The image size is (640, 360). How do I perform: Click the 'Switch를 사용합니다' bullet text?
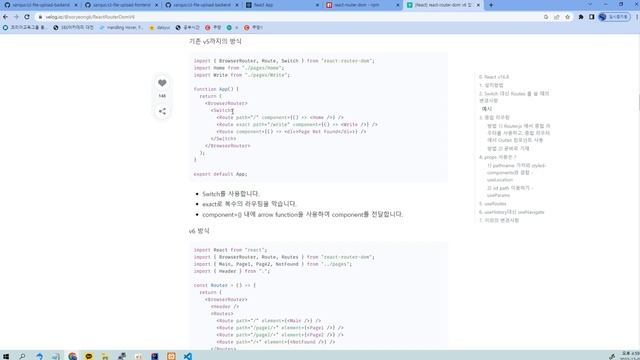click(x=231, y=193)
